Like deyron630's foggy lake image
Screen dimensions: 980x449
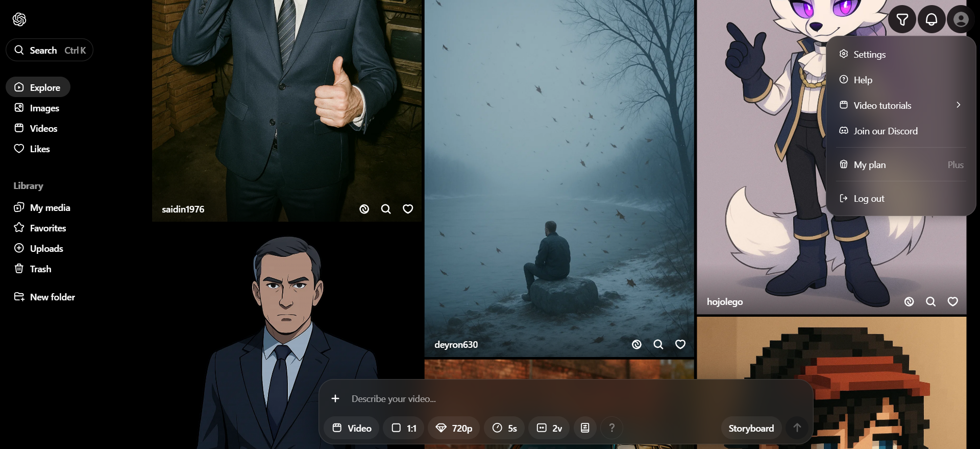tap(680, 345)
